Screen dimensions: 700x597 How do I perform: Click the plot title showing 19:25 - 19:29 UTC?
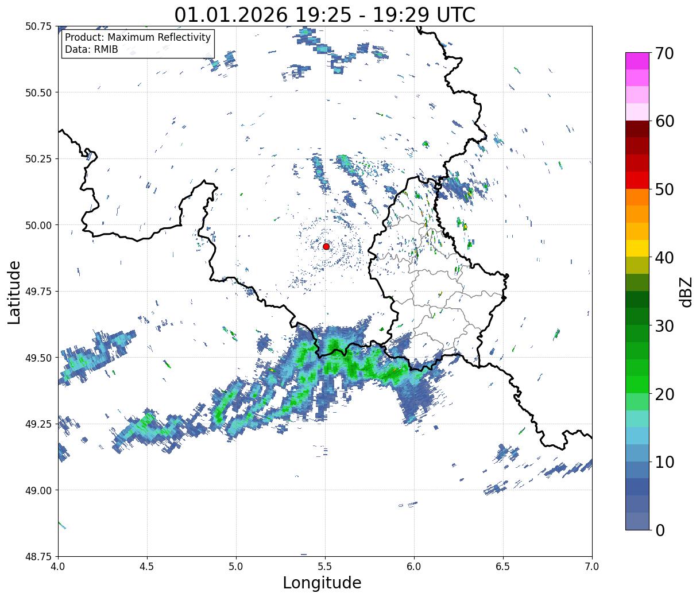pos(325,15)
